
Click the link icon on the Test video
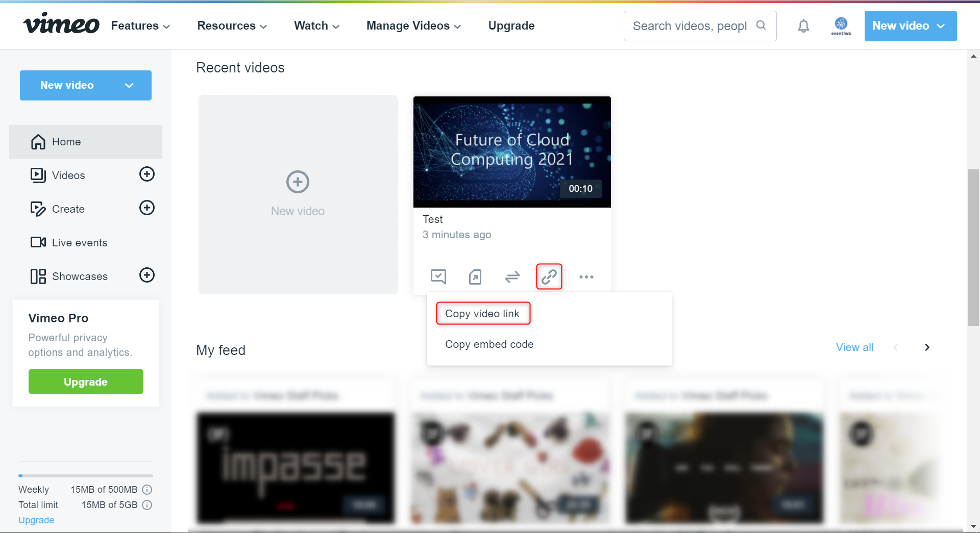coord(549,276)
